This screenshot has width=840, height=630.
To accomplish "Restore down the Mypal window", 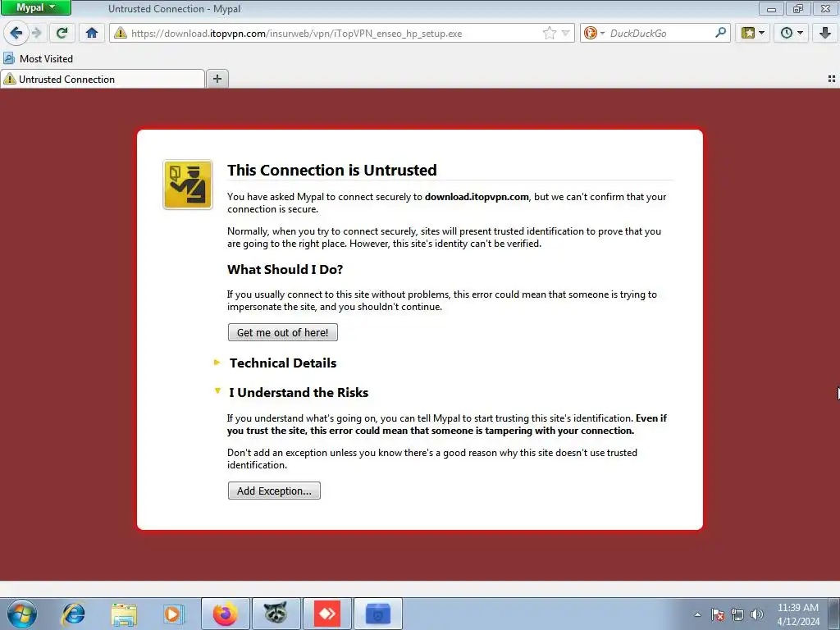I will (798, 8).
